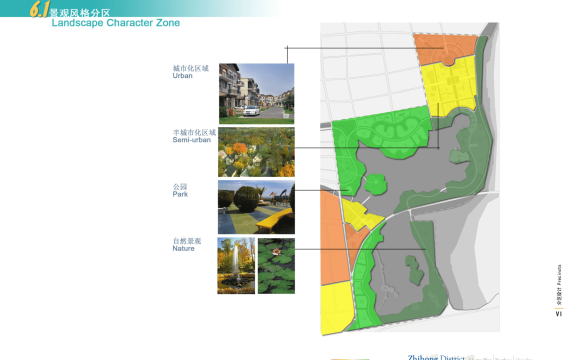Viewport: 570px width, 360px height.
Task: Select the Nature label text
Action: [183, 248]
